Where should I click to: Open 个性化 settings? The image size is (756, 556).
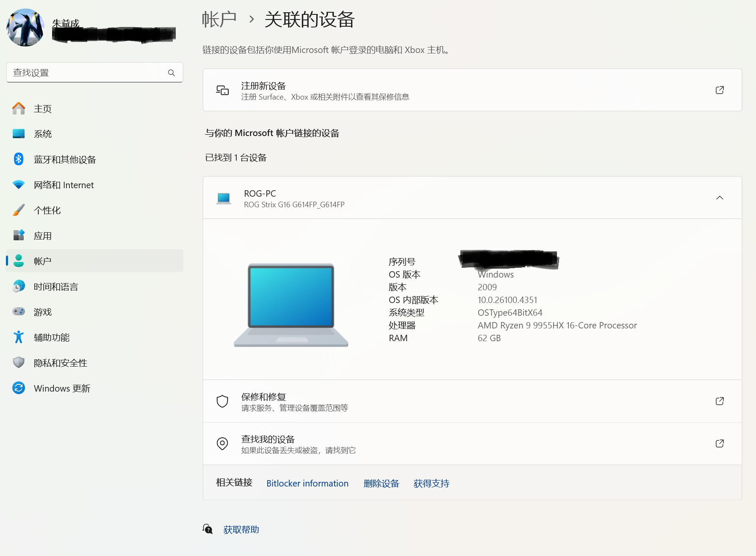(x=94, y=210)
